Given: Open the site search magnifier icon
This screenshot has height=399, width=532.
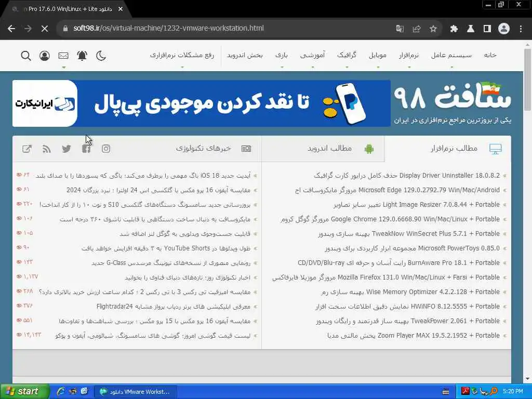Looking at the screenshot, I should [x=26, y=55].
